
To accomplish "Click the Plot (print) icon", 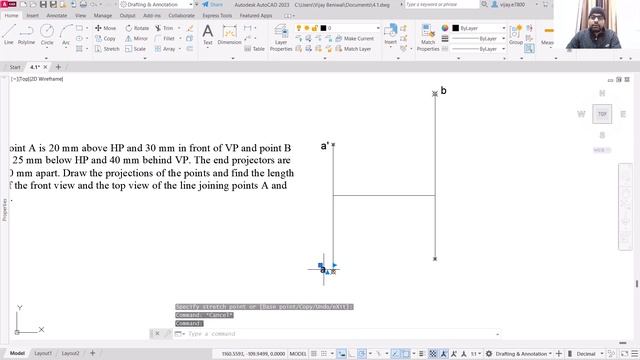I will [83, 4].
